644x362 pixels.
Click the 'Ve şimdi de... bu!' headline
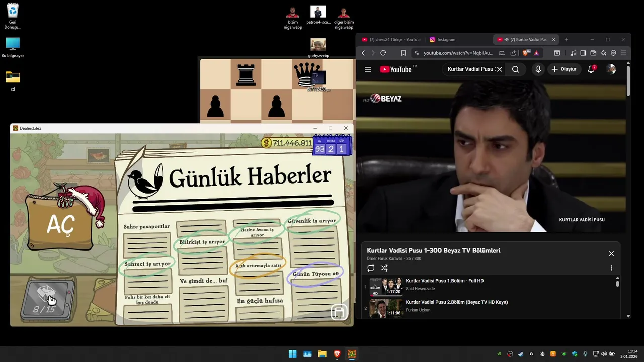[203, 281]
